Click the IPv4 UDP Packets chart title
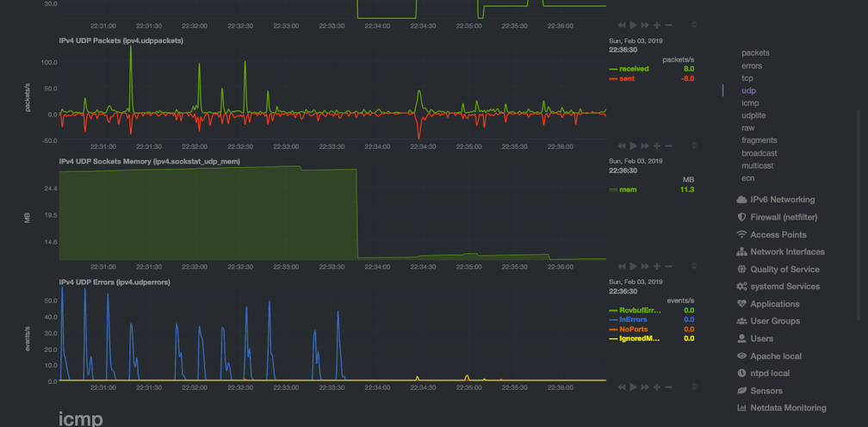 pyautogui.click(x=121, y=40)
